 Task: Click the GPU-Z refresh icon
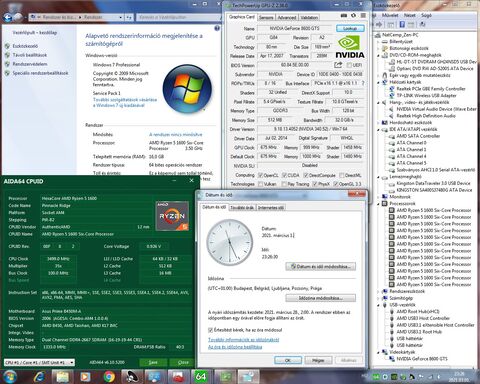click(x=353, y=16)
